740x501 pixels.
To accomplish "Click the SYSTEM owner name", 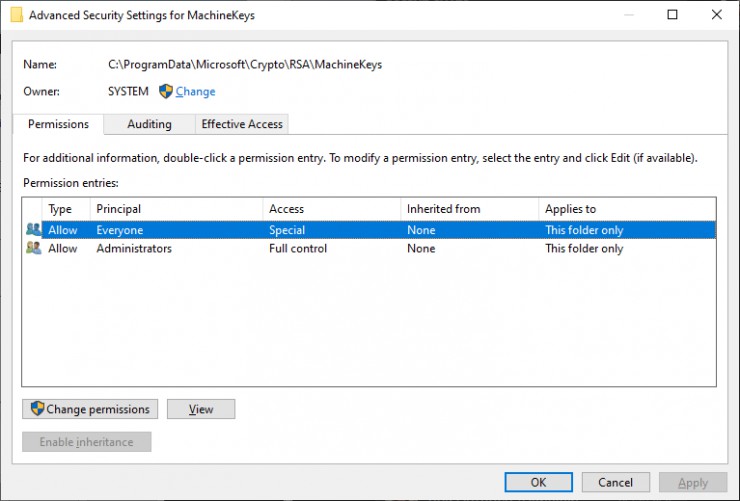I will click(128, 91).
